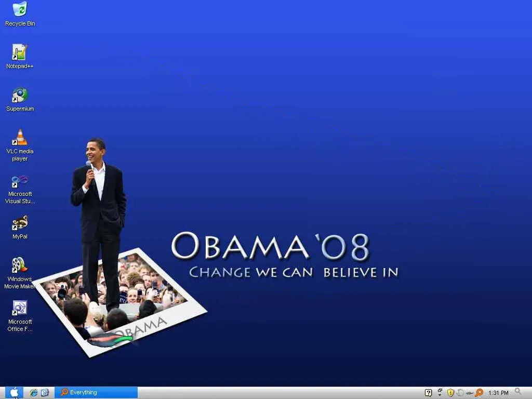Open the Apple-logo Start button
The height and width of the screenshot is (399, 532).
14,393
